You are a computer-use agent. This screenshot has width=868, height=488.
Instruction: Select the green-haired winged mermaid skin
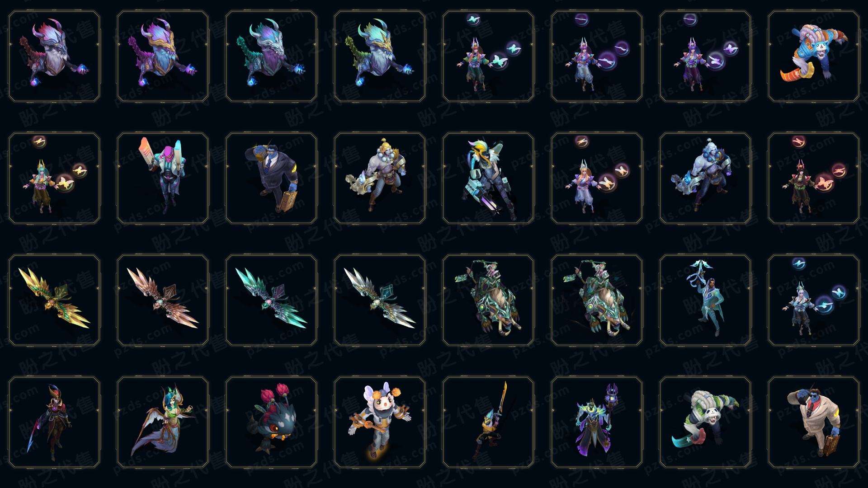pyautogui.click(x=163, y=422)
